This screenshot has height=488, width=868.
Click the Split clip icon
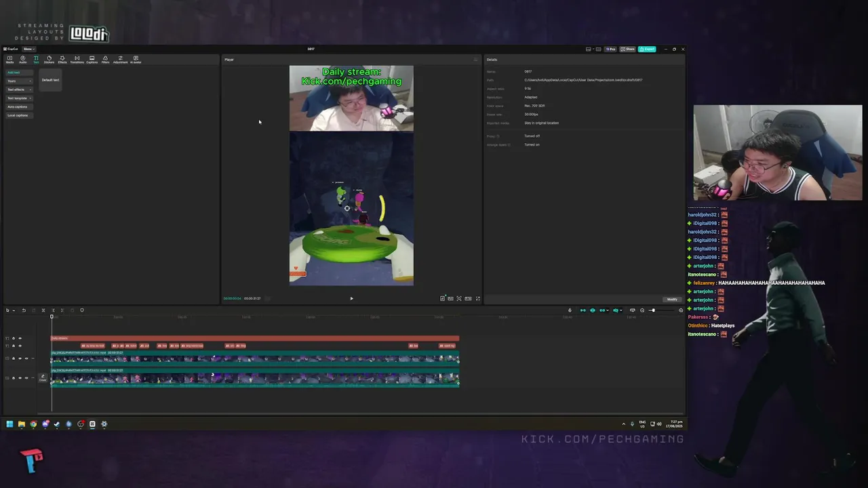[x=43, y=310]
